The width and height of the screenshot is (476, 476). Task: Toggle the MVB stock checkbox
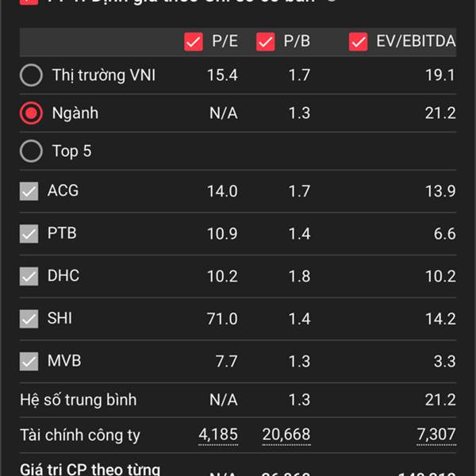pos(29,361)
